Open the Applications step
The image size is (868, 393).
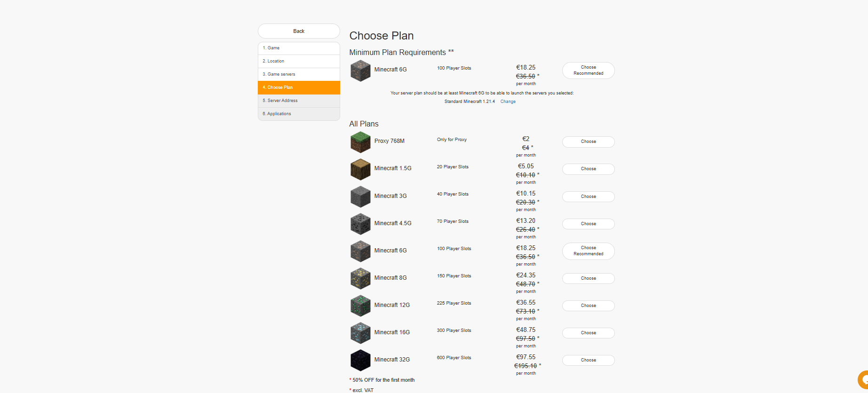(299, 114)
